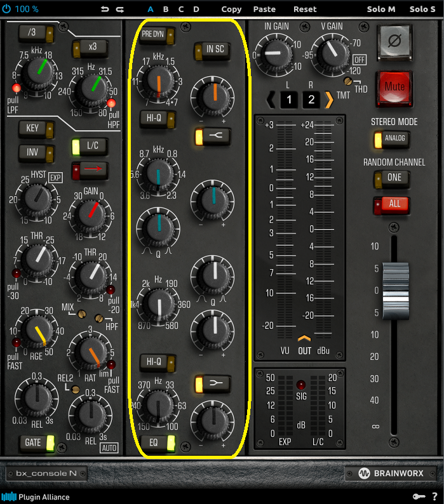The width and height of the screenshot is (444, 504).
Task: Toggle the x3 filter switch
Action: coord(90,48)
